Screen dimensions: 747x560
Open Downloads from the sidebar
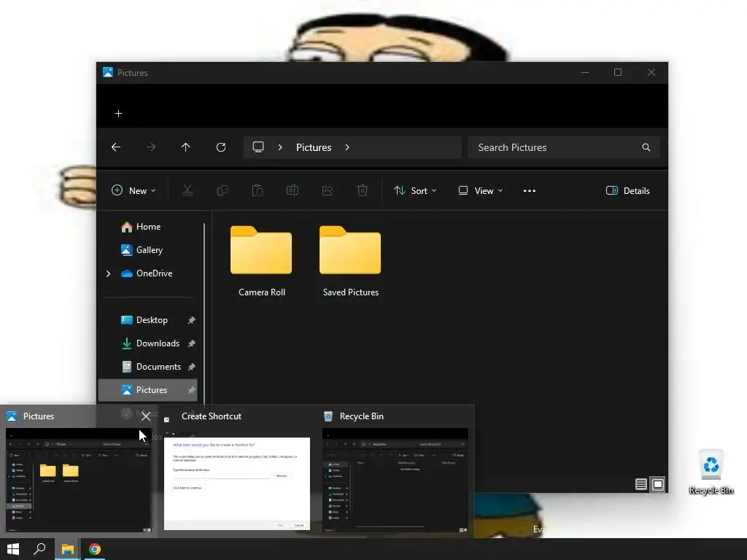[150, 343]
